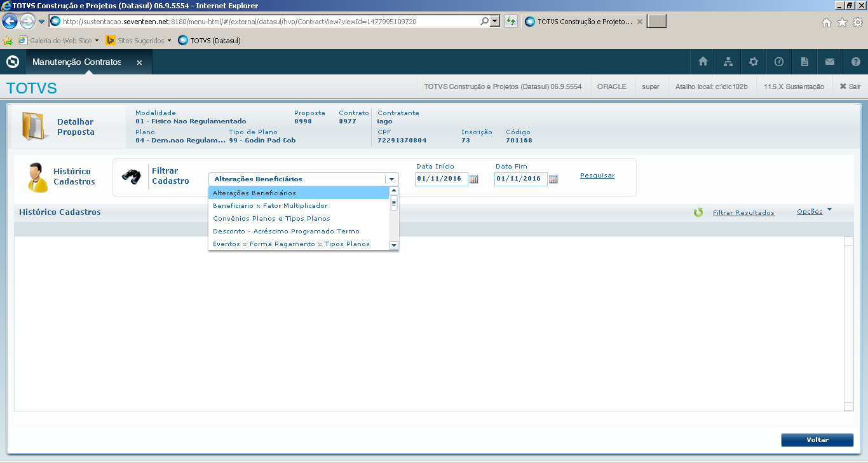Click the ORACLE database label
Image resolution: width=868 pixels, height=463 pixels.
[x=612, y=86]
